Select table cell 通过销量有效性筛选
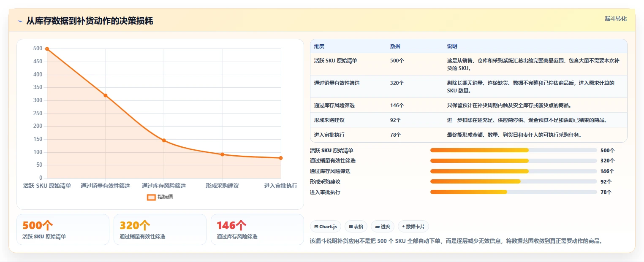Viewport: 644px width, 262px height. [337, 83]
